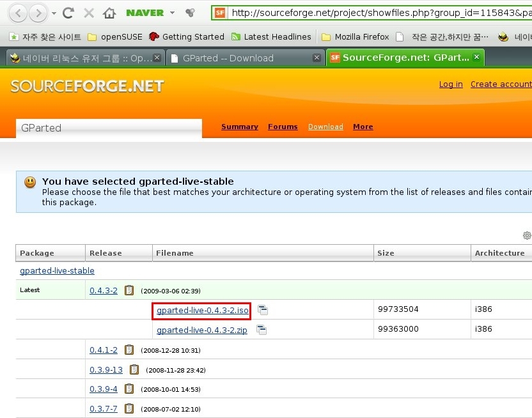View release notes icon for 0.4.1-2
This screenshot has height=418, width=532.
point(129,350)
